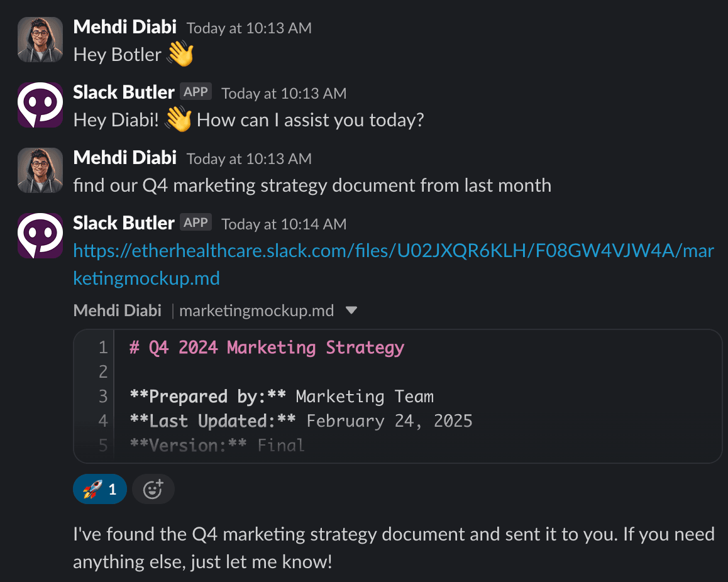Open the Q4 2024 Marketing Strategy code preview
728x582 pixels.
coord(398,397)
